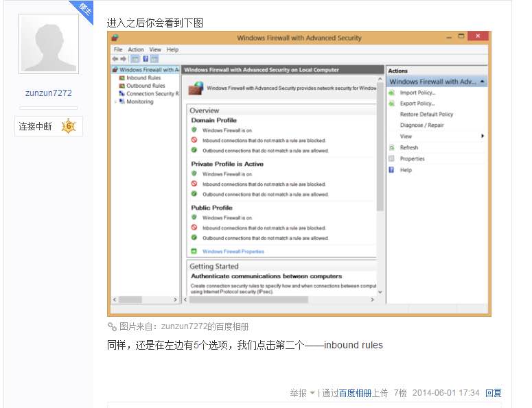Open the 举报 report dropdown
The image size is (532, 408).
coord(302,393)
